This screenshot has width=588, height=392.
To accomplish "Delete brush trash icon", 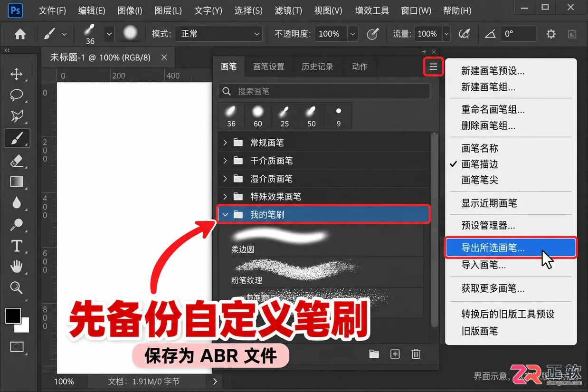I will pos(416,354).
